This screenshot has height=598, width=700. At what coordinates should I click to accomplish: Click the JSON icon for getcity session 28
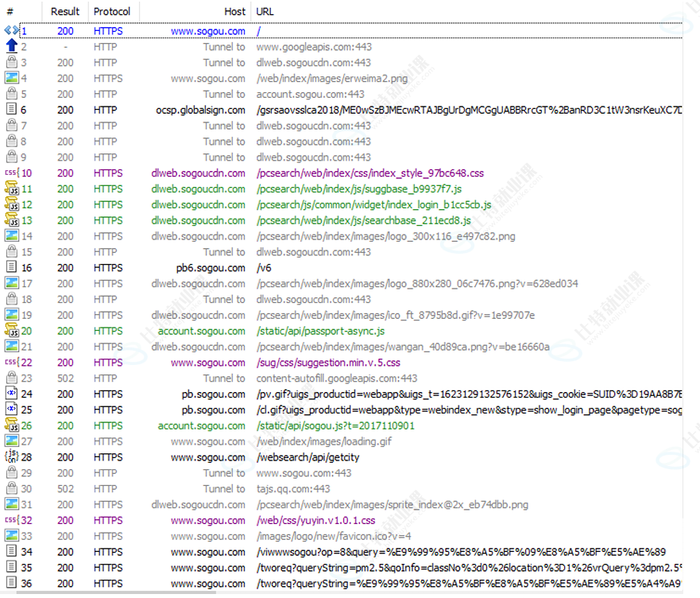coord(12,456)
